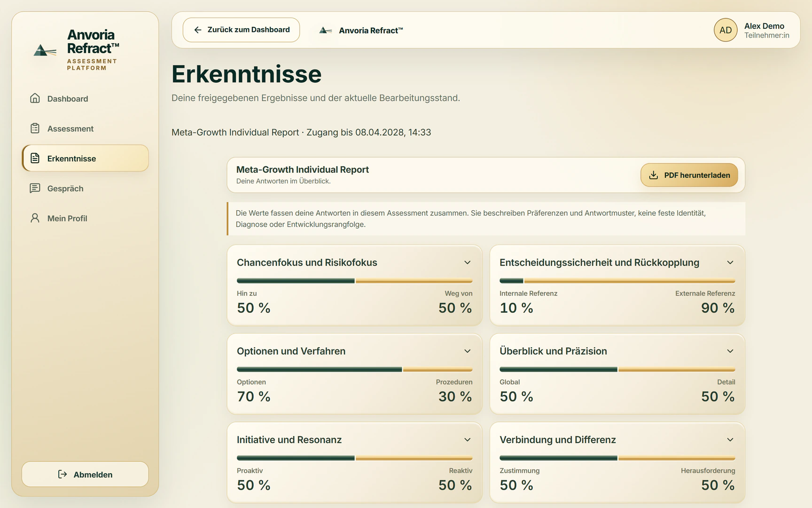Click the Gespräch chat bubble icon

(35, 188)
